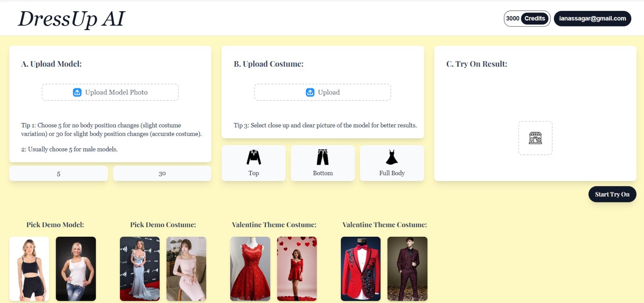Screen dimensions: 644x303
Task: Select the 30 option
Action: 162,174
